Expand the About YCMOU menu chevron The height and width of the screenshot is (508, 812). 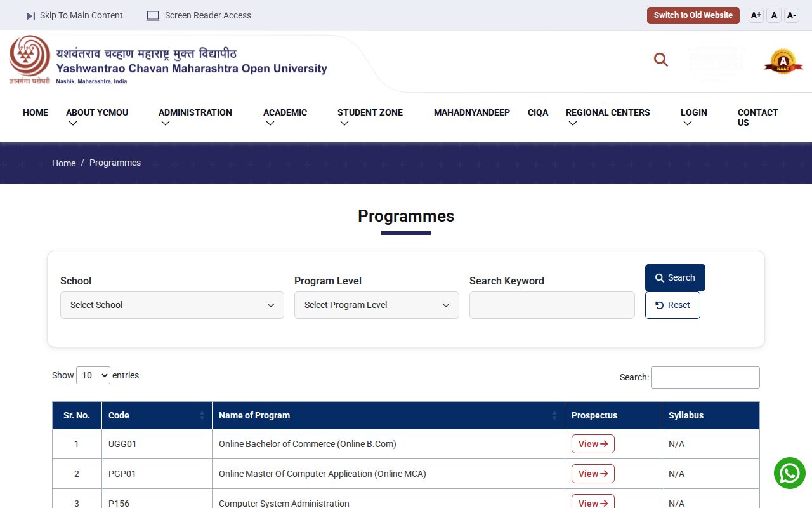coord(73,124)
